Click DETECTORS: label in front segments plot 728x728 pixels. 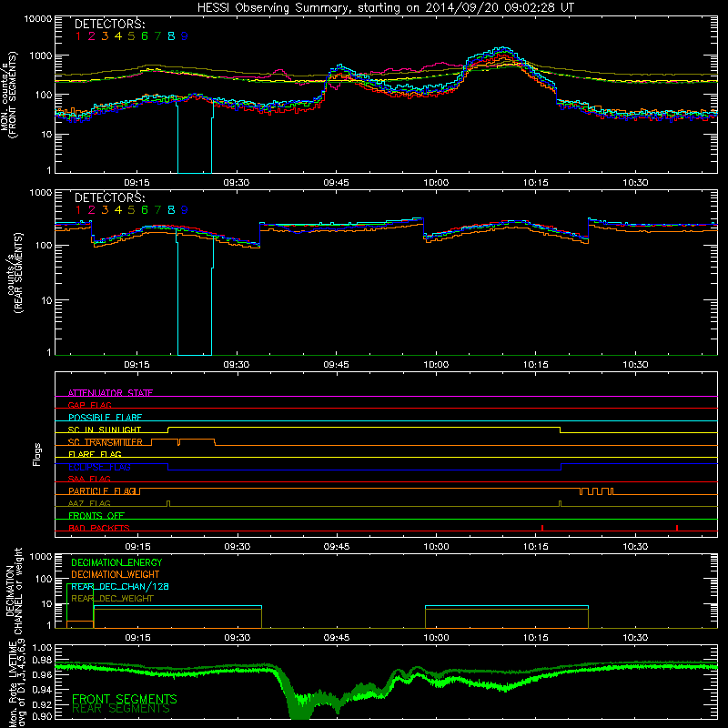[x=109, y=25]
